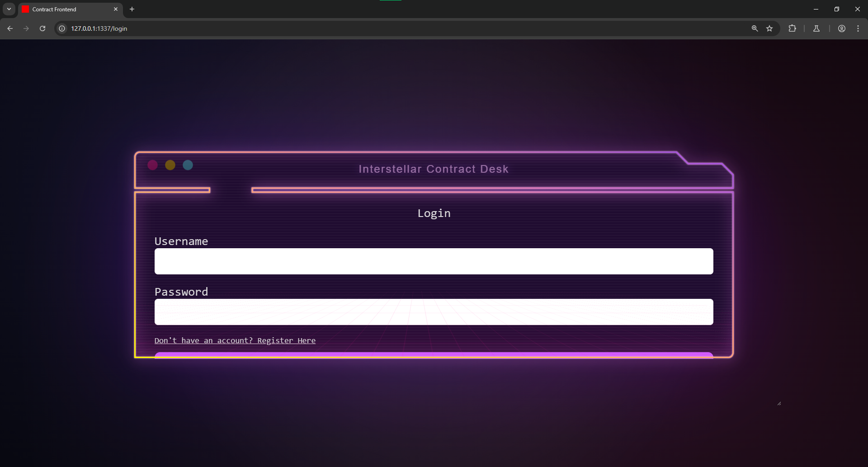Open the Chrome Labs flask icon

tap(816, 28)
